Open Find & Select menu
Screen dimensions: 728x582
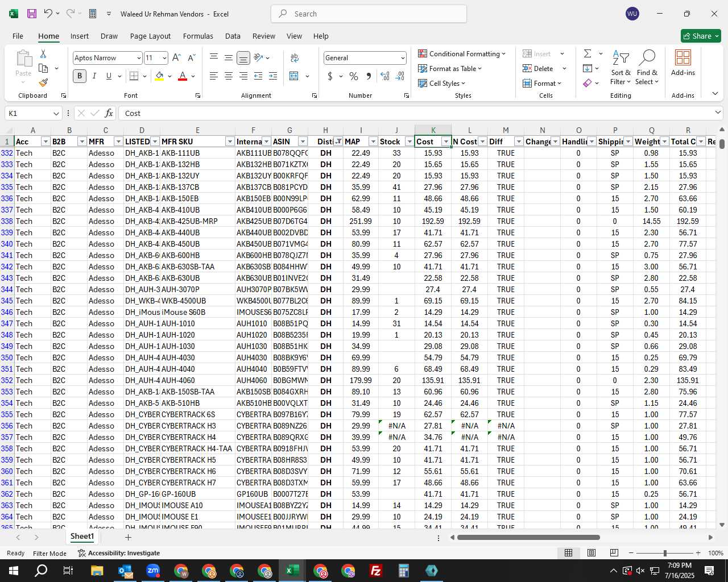(x=647, y=68)
